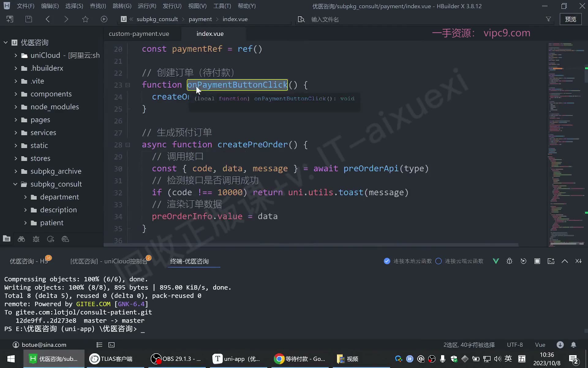Click the 预览 preview button
This screenshot has height=368, width=588.
click(571, 19)
